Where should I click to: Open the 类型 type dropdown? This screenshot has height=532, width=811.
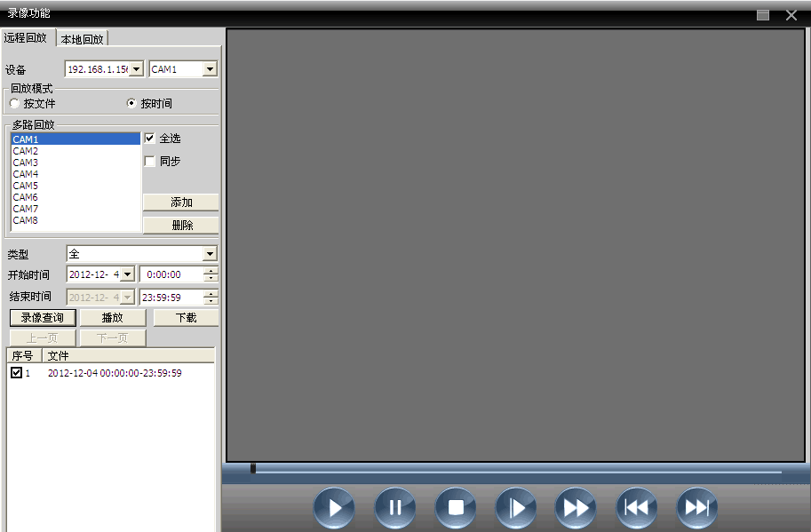[x=210, y=254]
